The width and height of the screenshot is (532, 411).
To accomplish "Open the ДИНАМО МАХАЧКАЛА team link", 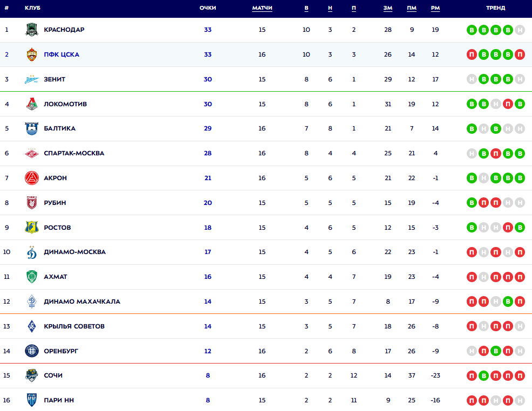I will point(82,302).
